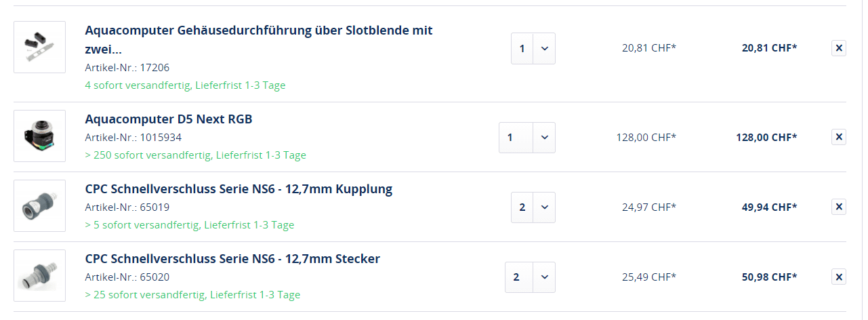Click the D5 Next RGB pump thumbnail
This screenshot has width=868, height=320.
39,136
